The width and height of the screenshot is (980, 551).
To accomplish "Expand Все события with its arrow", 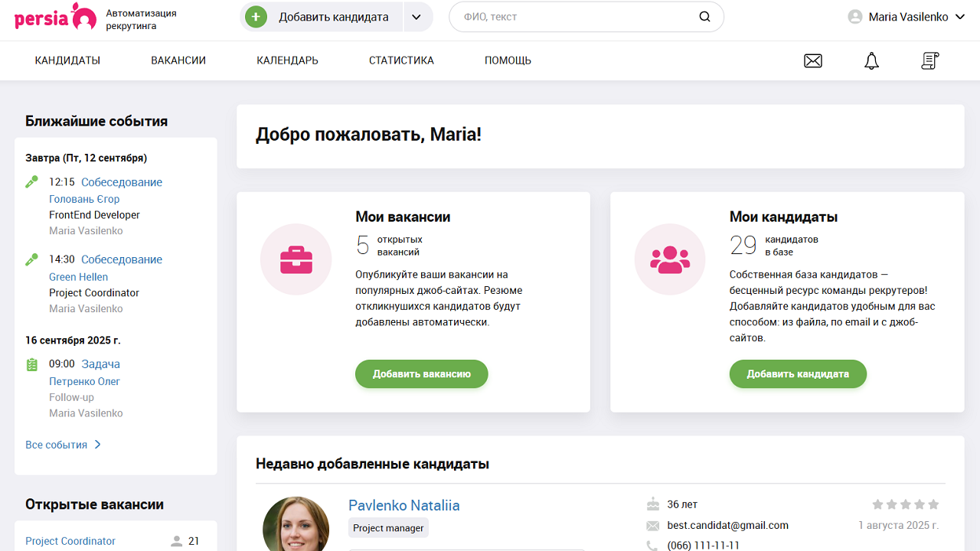I will (96, 444).
